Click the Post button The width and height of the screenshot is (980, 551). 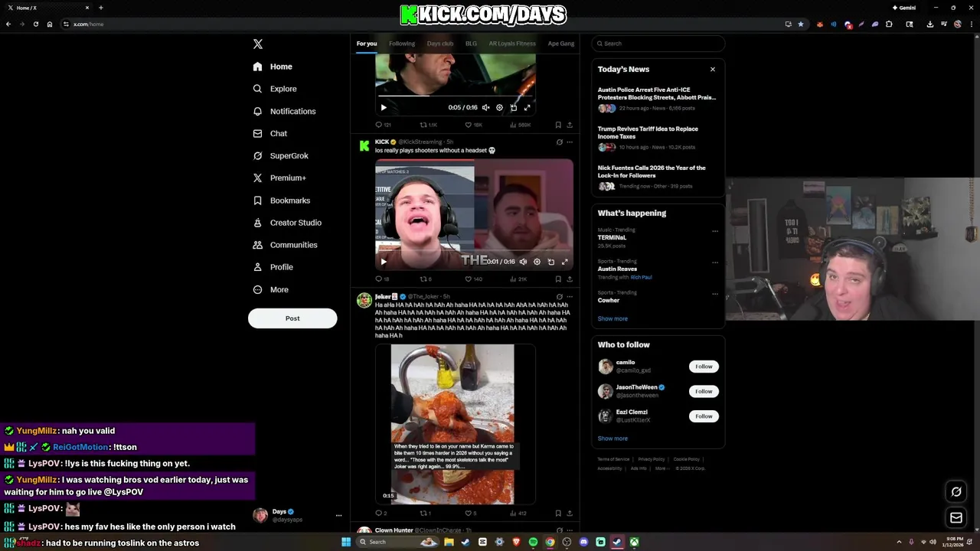292,318
